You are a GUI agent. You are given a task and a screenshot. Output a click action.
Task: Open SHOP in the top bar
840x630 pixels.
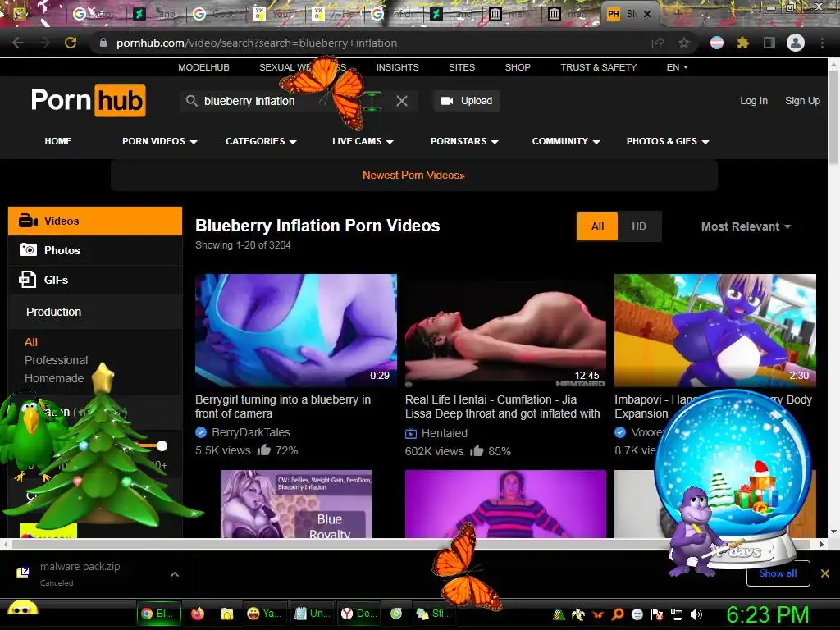pyautogui.click(x=518, y=67)
